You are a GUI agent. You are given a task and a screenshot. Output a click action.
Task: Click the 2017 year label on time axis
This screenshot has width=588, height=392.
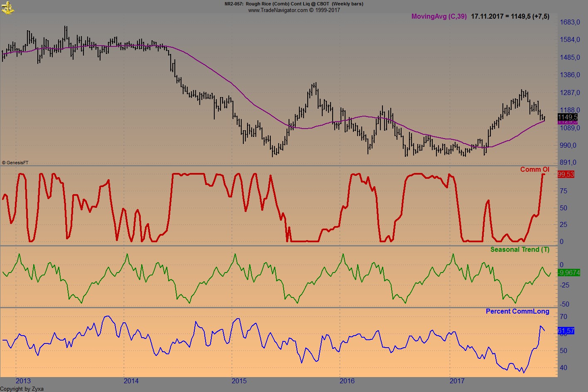tap(457, 381)
